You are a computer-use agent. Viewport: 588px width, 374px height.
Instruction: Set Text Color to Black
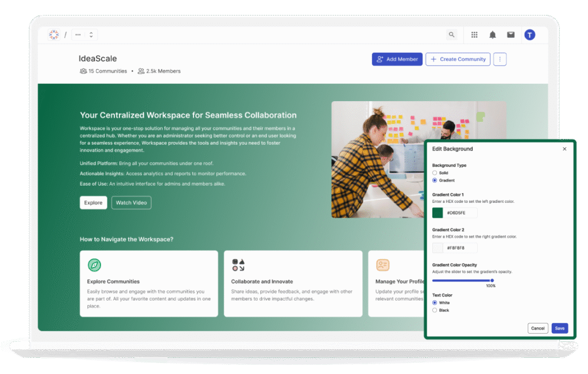pos(435,310)
